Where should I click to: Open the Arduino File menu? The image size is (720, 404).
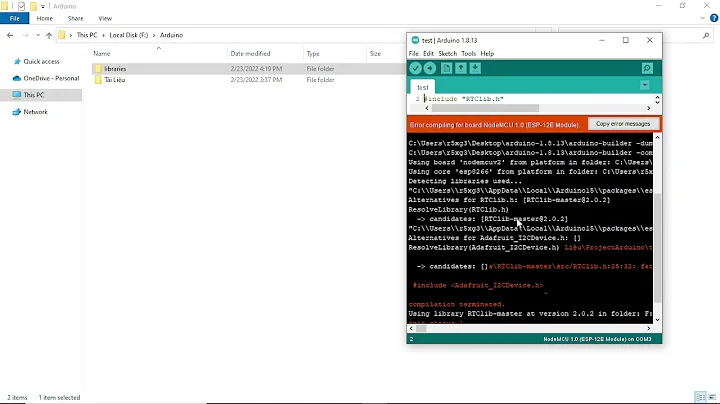pos(413,54)
